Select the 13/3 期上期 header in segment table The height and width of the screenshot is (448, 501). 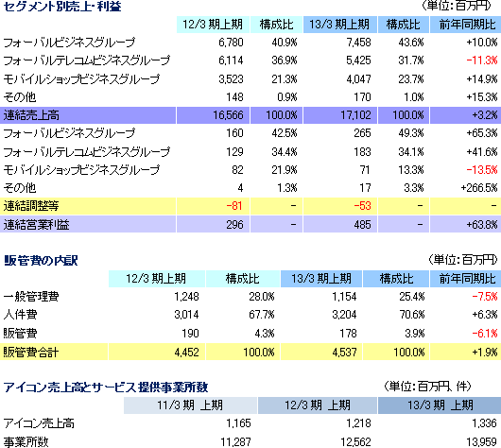tap(340, 25)
